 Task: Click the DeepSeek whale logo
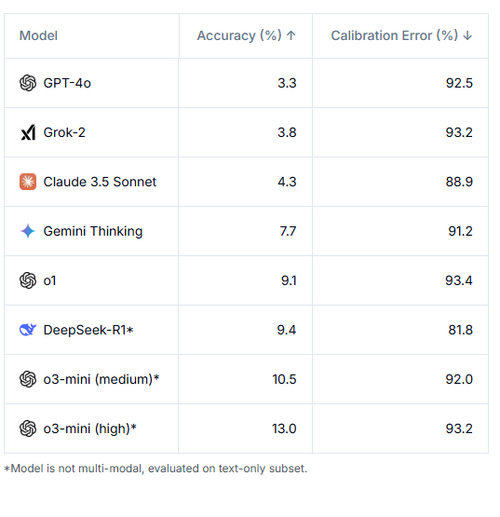(28, 330)
